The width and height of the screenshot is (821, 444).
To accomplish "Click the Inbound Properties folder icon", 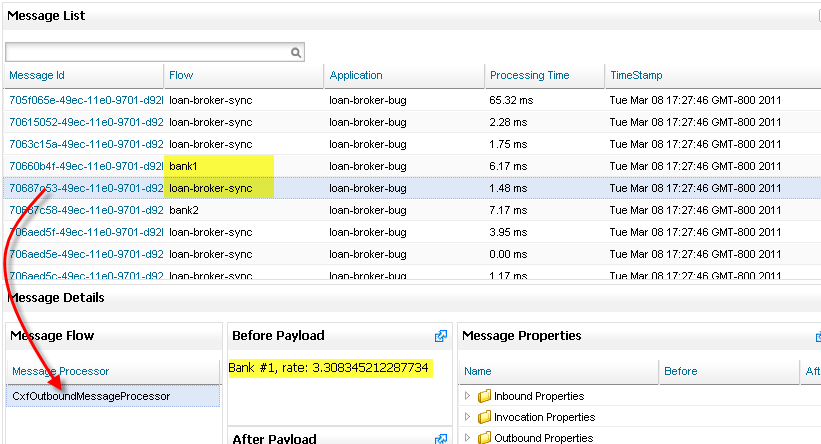I will coord(484,396).
